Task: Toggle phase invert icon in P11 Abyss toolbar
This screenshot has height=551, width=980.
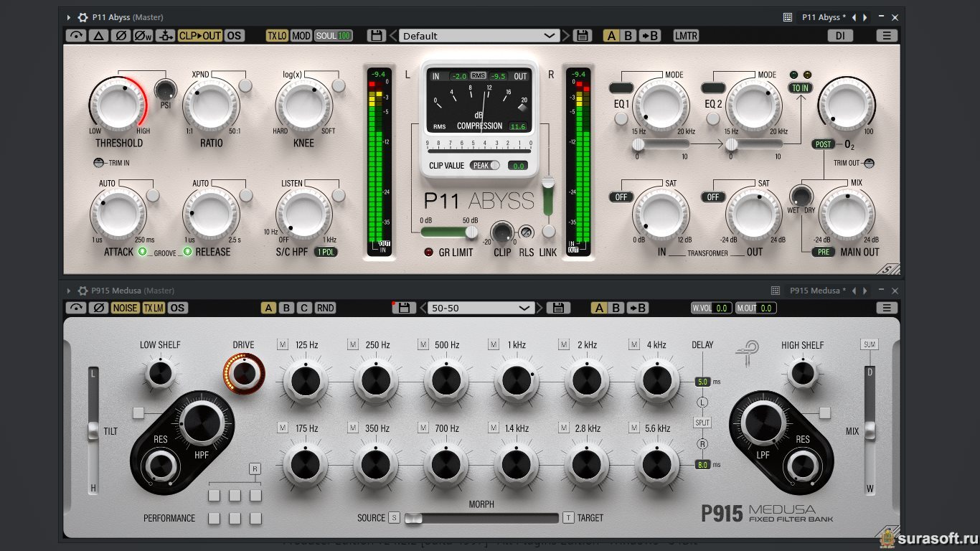Action: (121, 36)
